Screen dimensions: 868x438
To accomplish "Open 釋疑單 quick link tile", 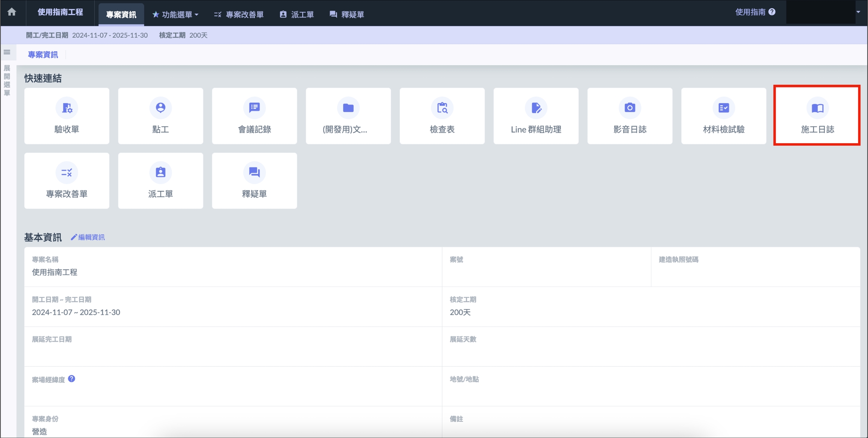I will click(x=254, y=181).
